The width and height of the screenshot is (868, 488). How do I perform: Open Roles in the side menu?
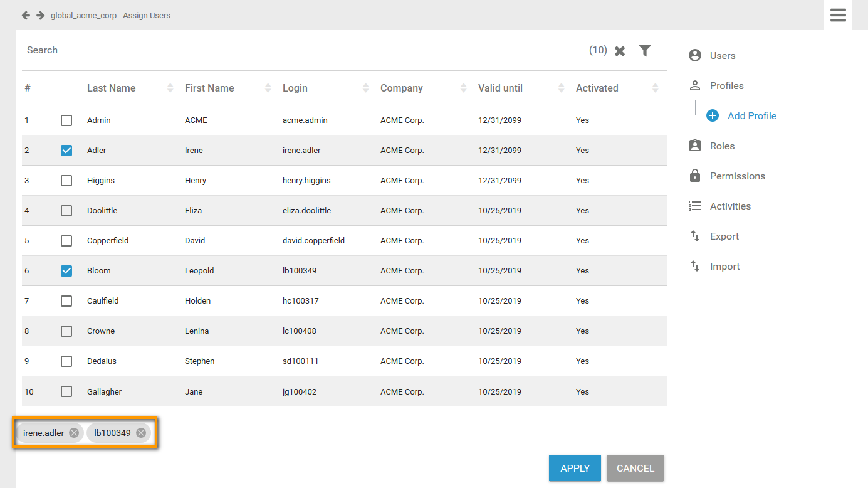pyautogui.click(x=722, y=146)
